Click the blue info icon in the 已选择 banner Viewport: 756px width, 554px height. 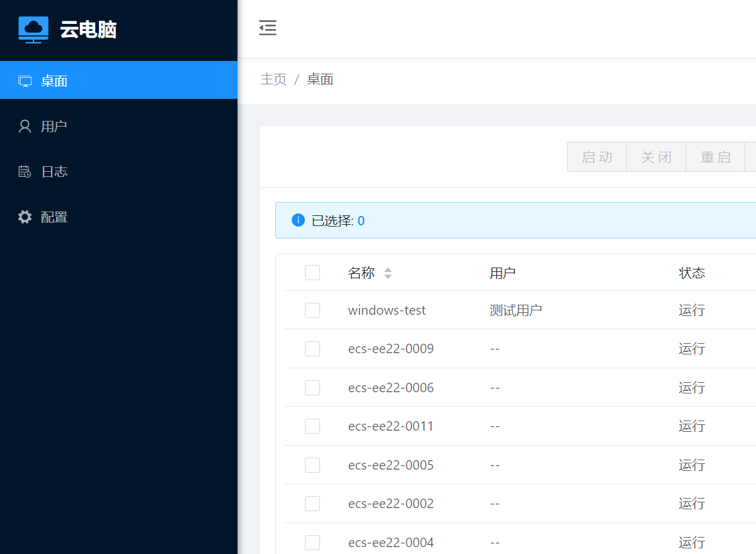coord(297,220)
